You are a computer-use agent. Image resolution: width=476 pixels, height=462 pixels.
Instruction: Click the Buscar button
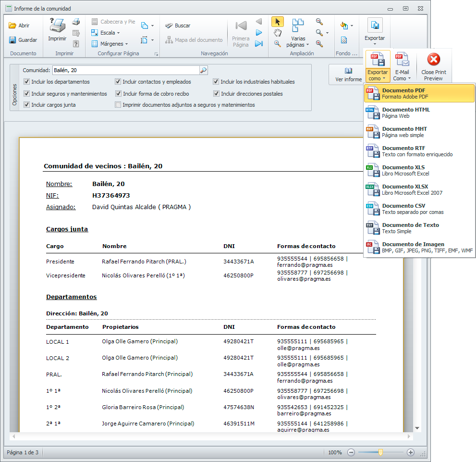178,26
